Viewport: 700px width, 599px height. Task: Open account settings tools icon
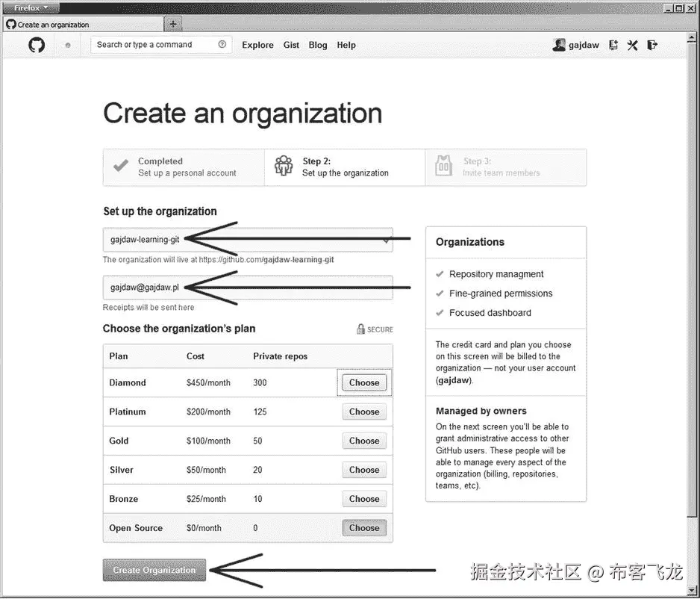click(x=632, y=45)
